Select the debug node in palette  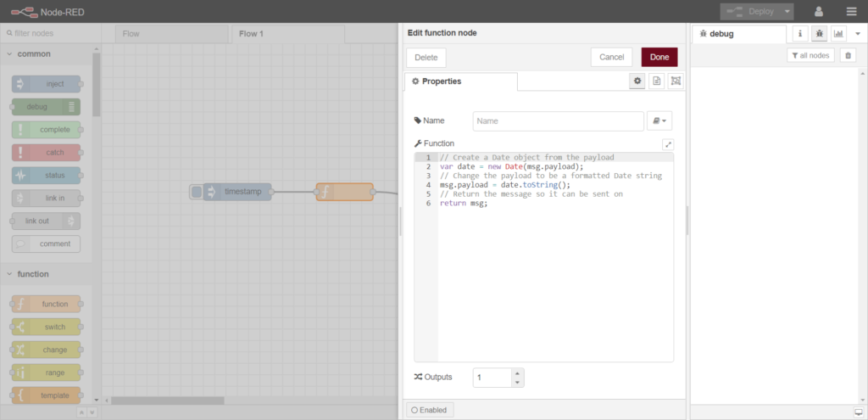pyautogui.click(x=47, y=107)
